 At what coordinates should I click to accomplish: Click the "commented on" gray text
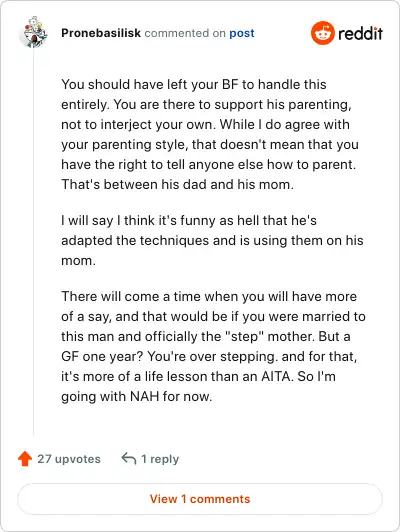click(x=185, y=33)
